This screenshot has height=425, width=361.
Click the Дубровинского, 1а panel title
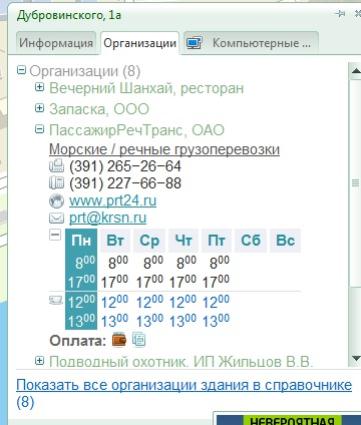click(69, 15)
